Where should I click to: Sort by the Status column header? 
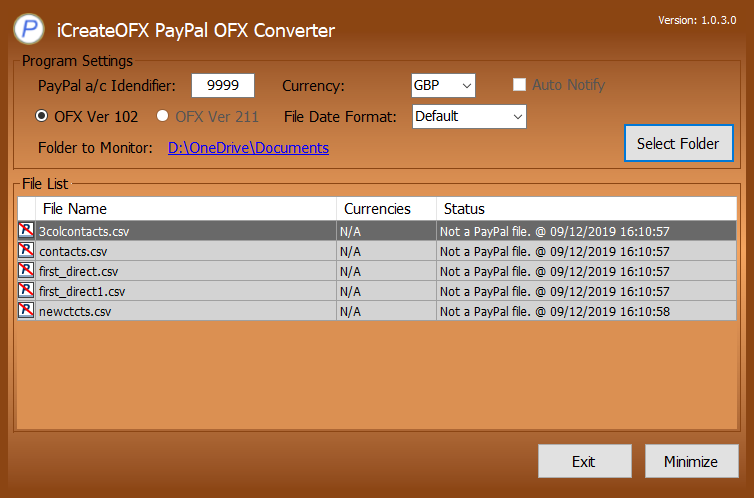click(586, 209)
